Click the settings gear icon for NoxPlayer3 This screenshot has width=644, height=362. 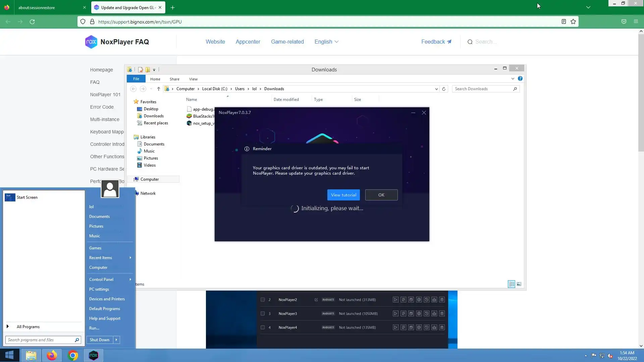419,314
